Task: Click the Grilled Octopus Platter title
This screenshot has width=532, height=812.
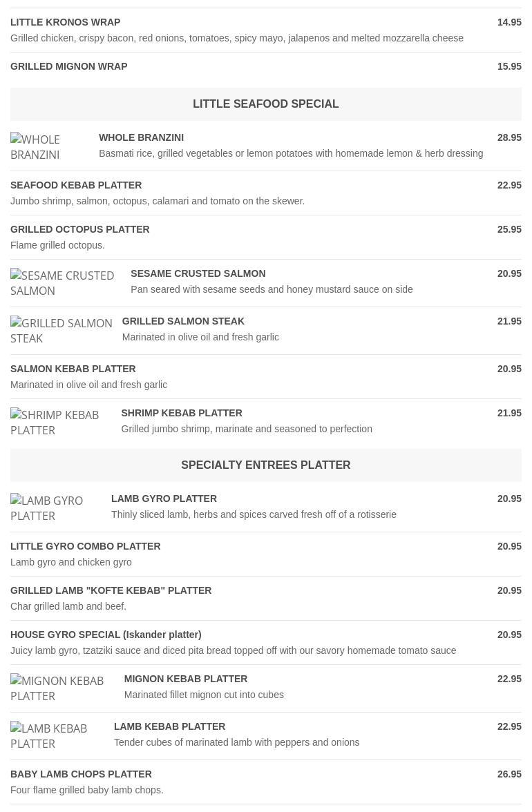Action: pyautogui.click(x=80, y=230)
